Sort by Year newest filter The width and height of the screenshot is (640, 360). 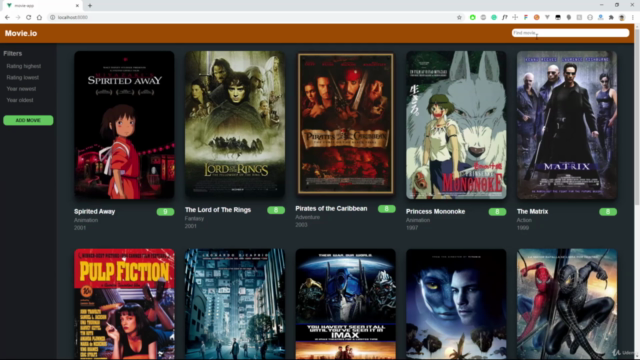click(21, 89)
